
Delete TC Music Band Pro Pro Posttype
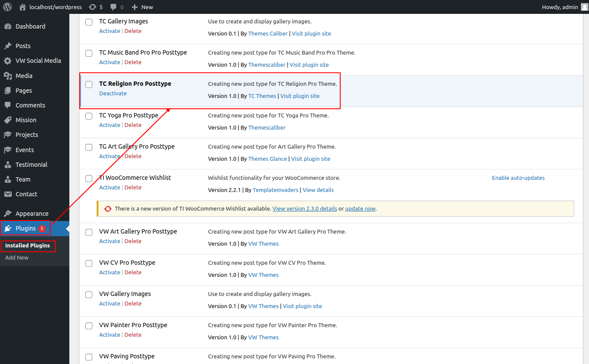[x=133, y=62]
